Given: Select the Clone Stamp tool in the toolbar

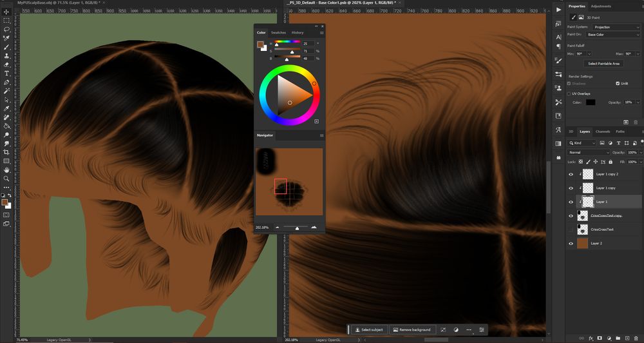Looking at the screenshot, I should click(6, 55).
